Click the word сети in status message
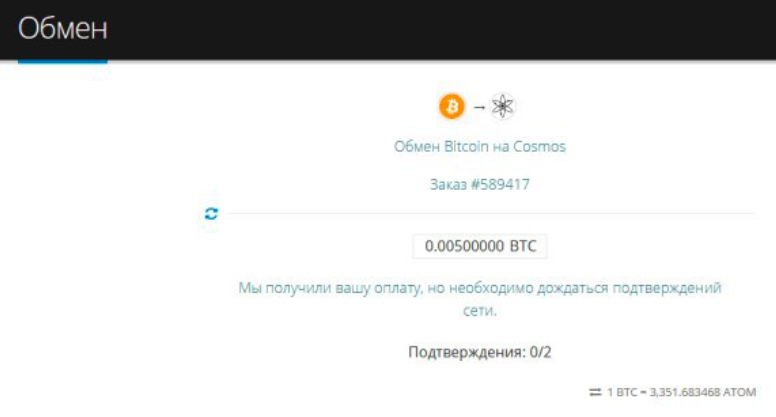This screenshot has width=776, height=417. [480, 311]
